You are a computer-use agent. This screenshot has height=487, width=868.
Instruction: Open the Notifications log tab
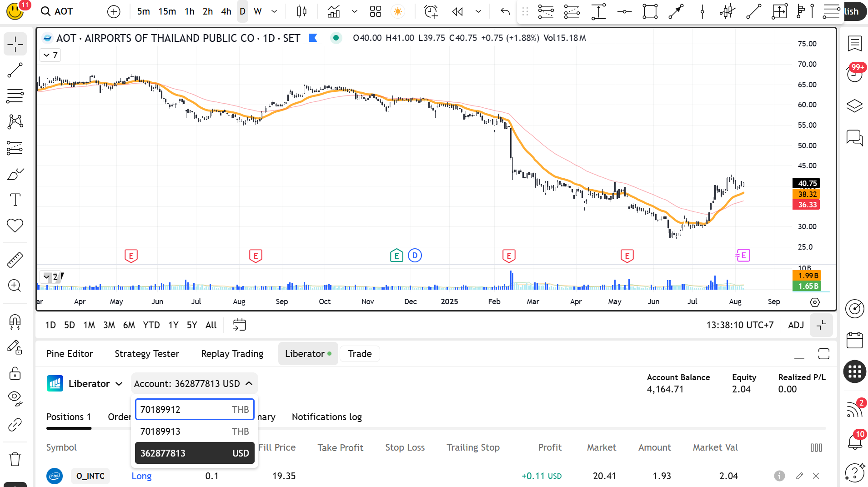(326, 417)
